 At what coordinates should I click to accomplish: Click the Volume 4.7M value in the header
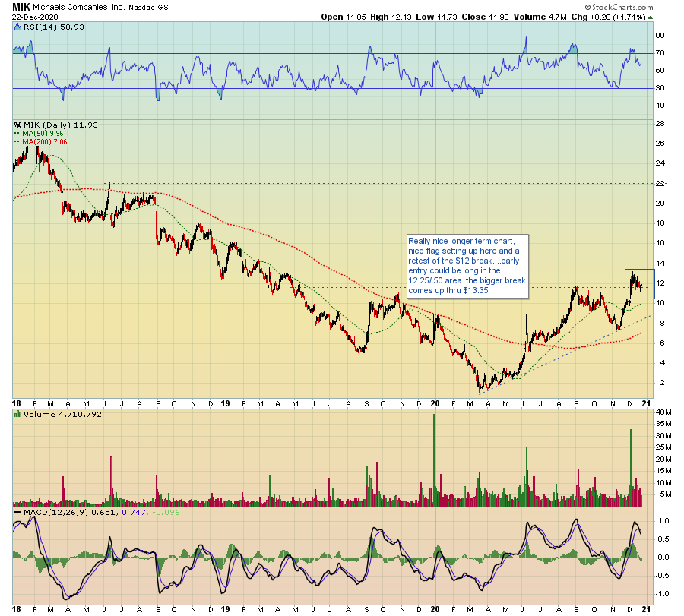point(540,17)
